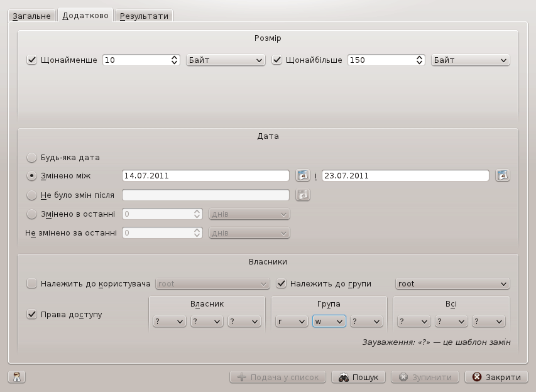
Task: Click the binoculars Пошук search button
Action: (x=358, y=378)
